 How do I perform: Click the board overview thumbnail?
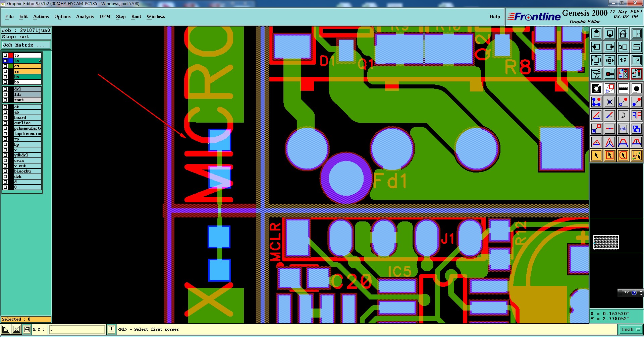click(606, 242)
